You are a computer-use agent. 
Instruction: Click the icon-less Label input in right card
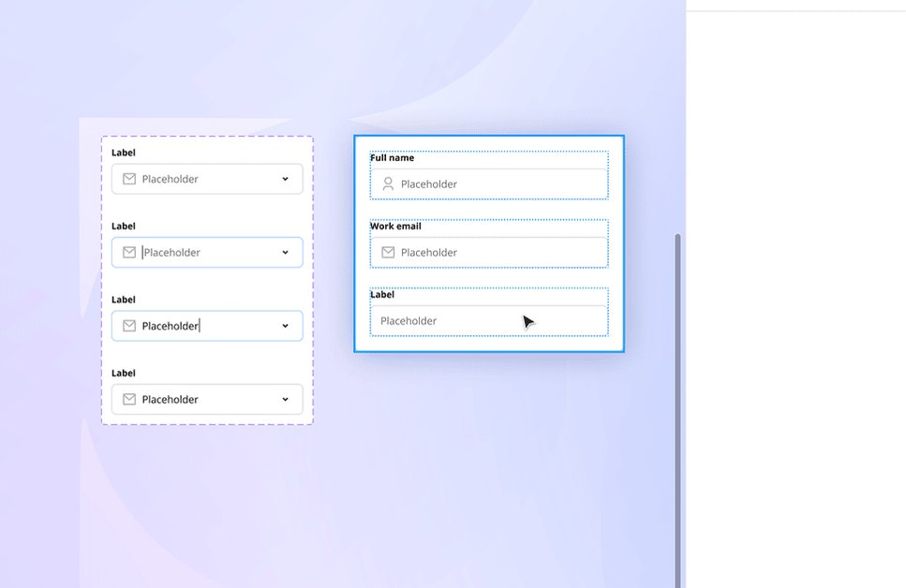coord(489,320)
